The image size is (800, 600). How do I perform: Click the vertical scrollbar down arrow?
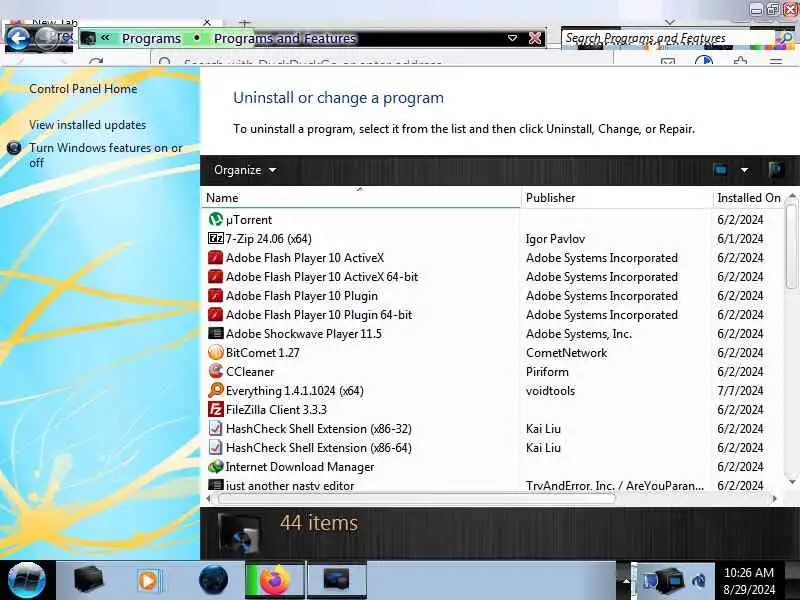pos(792,481)
